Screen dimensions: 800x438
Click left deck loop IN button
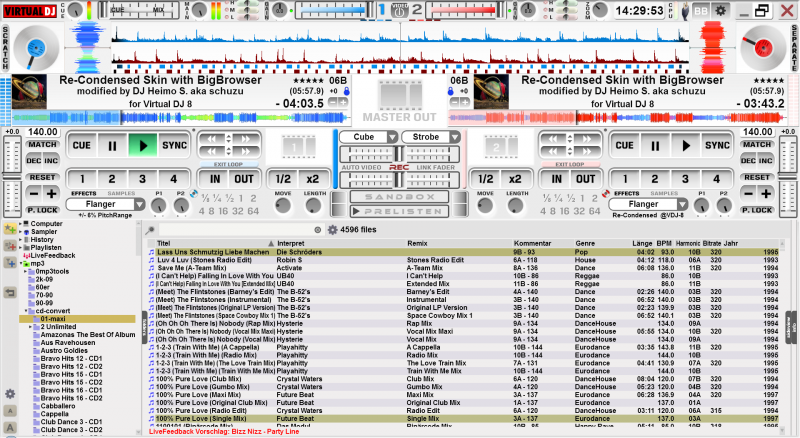(215, 179)
